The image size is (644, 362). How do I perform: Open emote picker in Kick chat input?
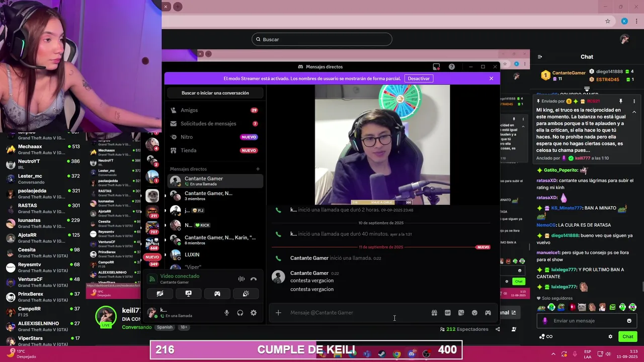tap(629, 321)
